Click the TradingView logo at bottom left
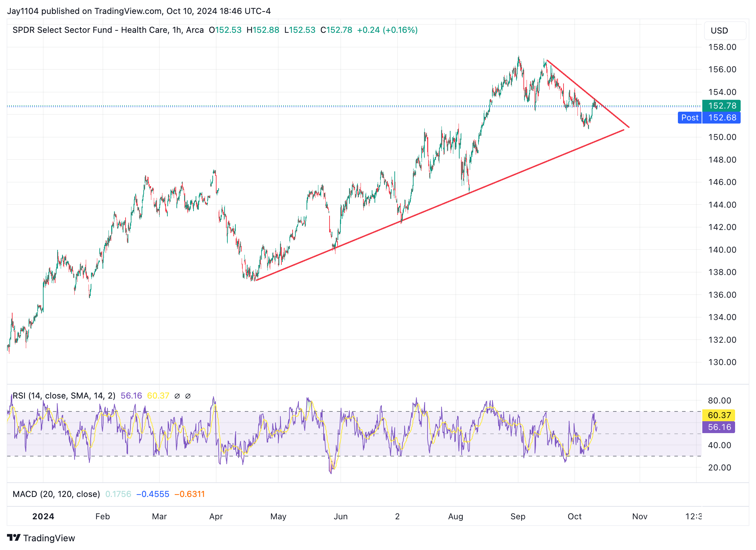756x550 pixels. (41, 538)
